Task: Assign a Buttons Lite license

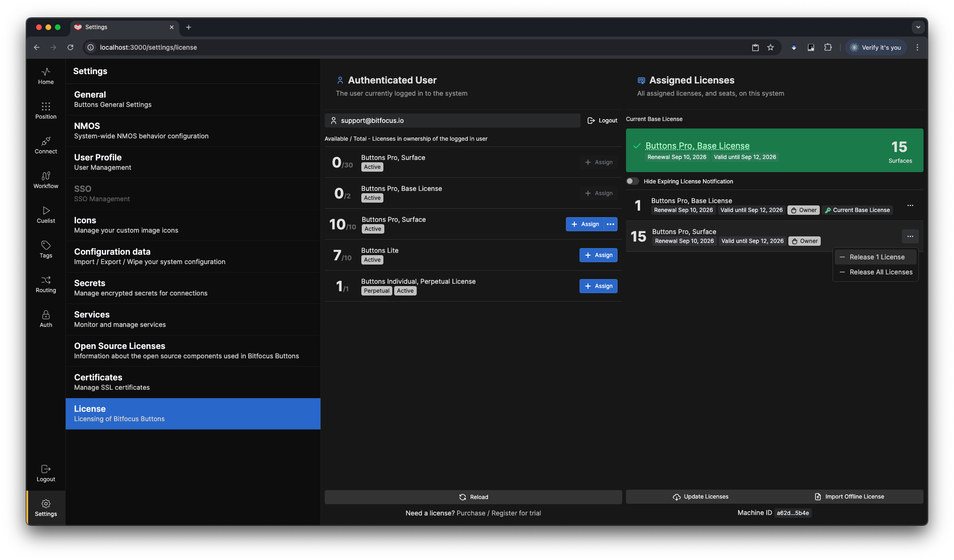Action: (x=598, y=255)
